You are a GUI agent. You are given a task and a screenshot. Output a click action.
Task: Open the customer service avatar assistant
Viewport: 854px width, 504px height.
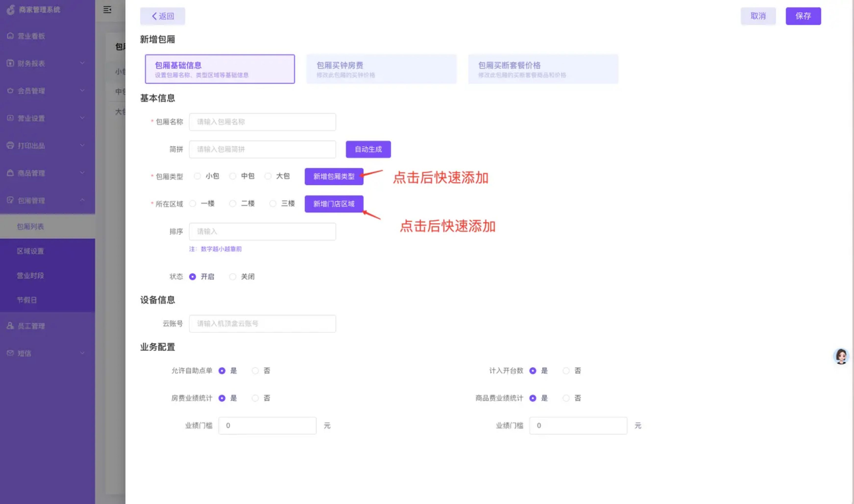(x=841, y=356)
